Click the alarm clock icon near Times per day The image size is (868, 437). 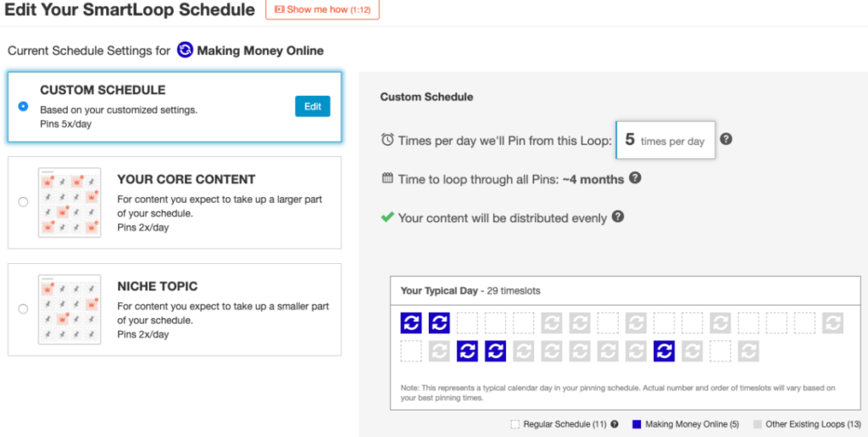(387, 140)
